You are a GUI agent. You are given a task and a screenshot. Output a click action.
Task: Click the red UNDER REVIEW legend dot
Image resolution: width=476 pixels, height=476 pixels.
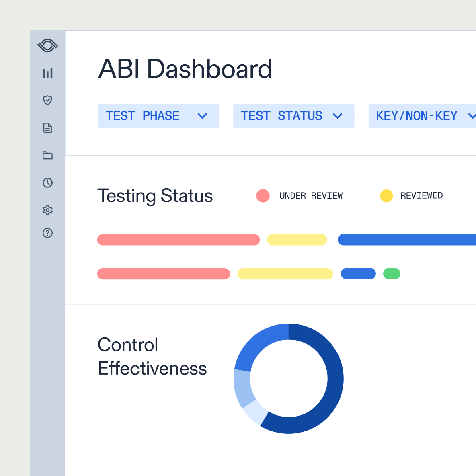[x=263, y=196]
